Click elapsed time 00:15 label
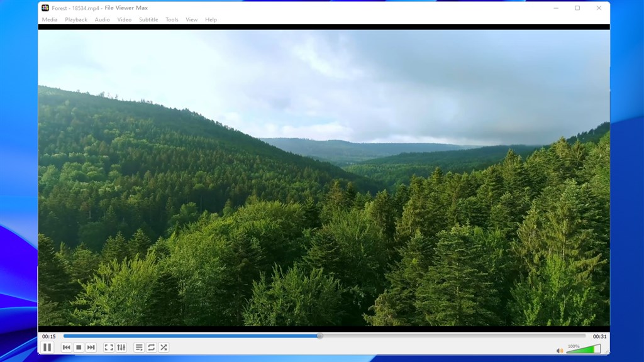 49,336
